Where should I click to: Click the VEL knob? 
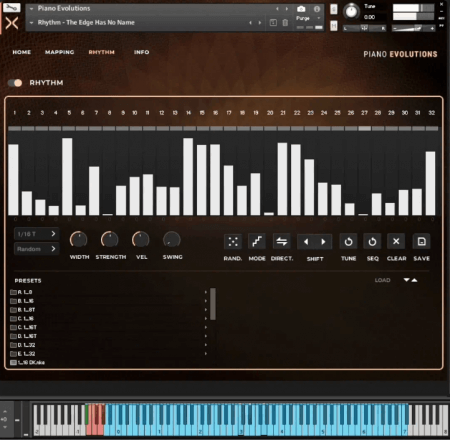[x=141, y=239]
